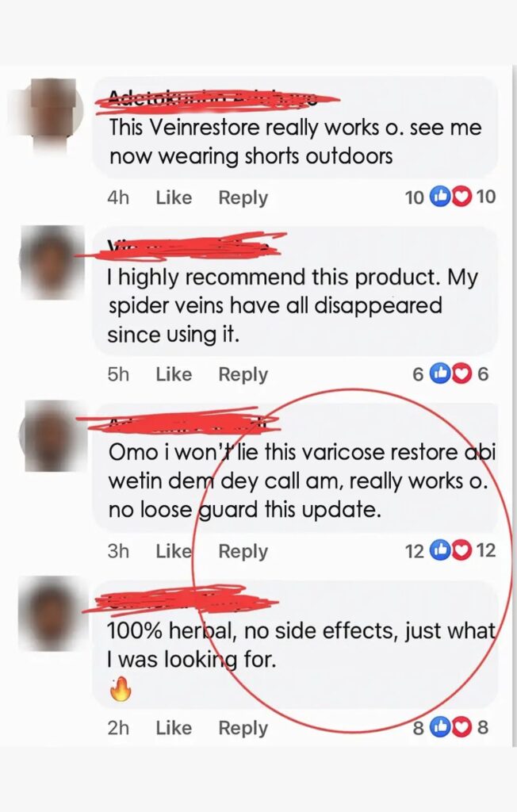Click thumbs-up reaction icon on 100% herbal comment
Viewport: 517px width, 812px height.
click(x=440, y=727)
